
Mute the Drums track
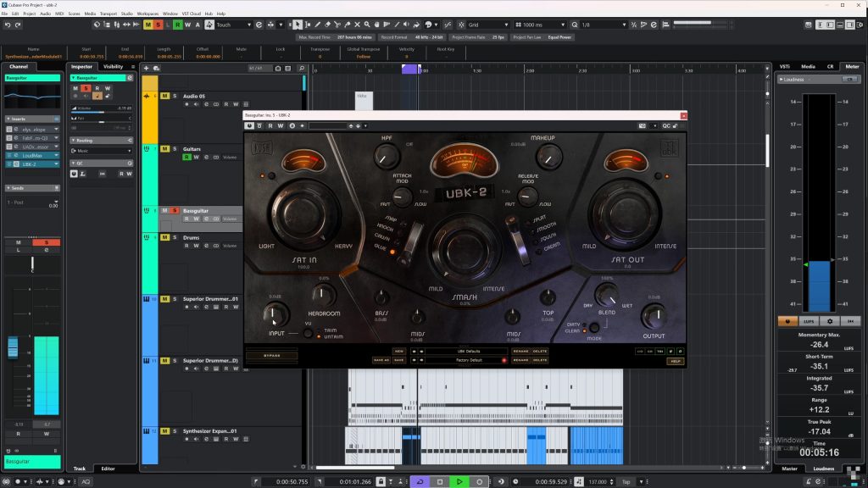pos(165,237)
